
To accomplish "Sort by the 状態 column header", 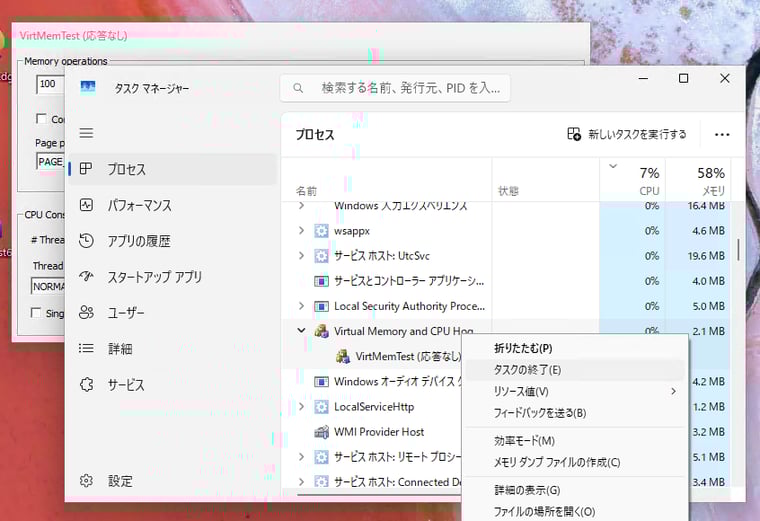I will 546,179.
